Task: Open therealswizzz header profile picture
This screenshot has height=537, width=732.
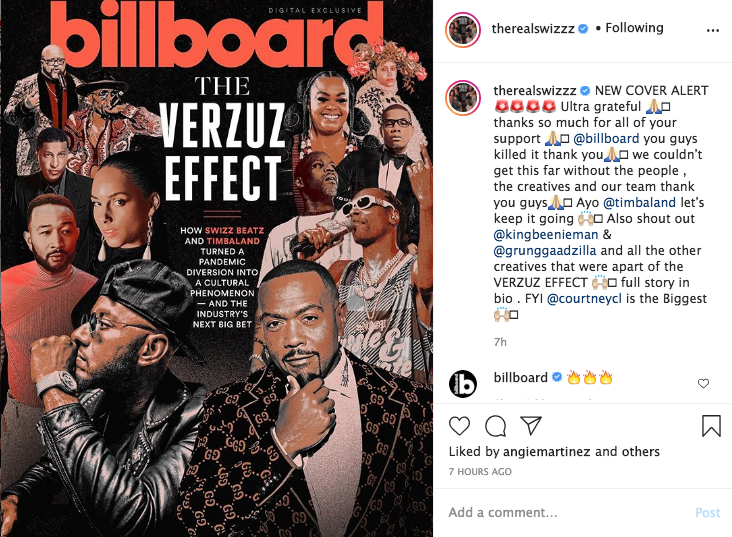Action: pyautogui.click(x=463, y=30)
